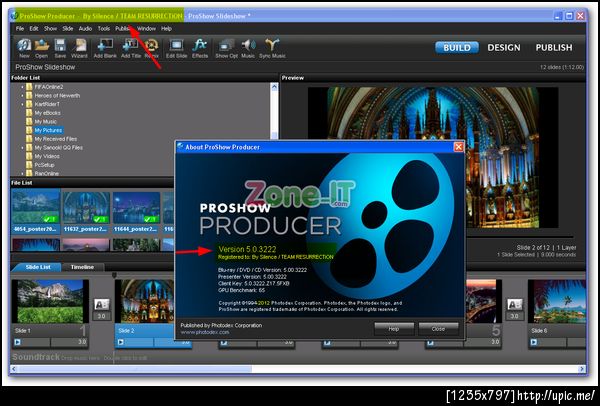Close About ProShow Producer with X
600x406 pixels.
(458, 147)
